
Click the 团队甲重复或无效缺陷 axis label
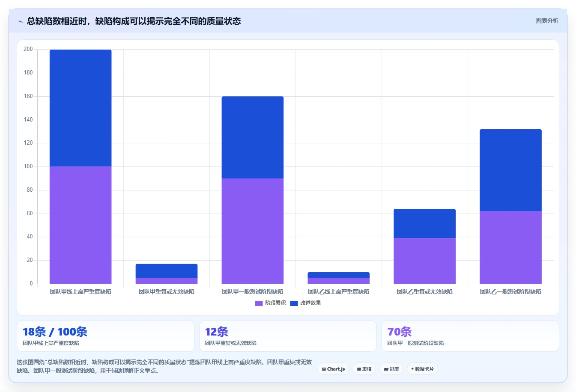tap(167, 291)
